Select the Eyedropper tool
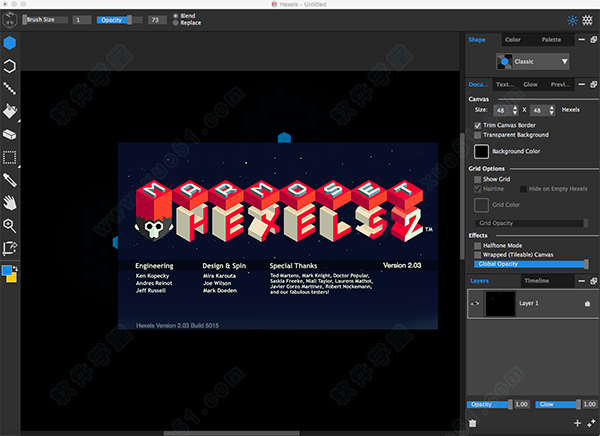 pos(10,180)
